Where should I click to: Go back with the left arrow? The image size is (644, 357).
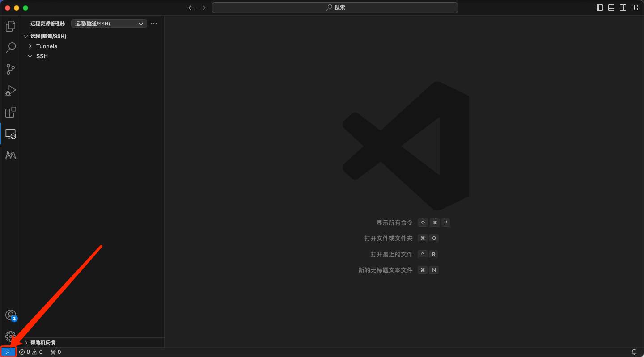[191, 8]
